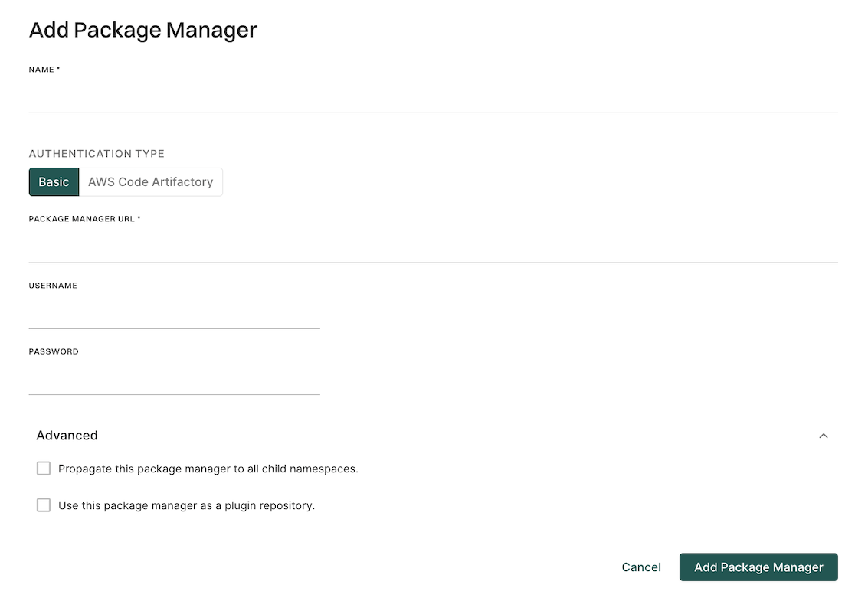Toggle the propagate package manager checkbox
The image size is (868, 611).
click(x=44, y=468)
